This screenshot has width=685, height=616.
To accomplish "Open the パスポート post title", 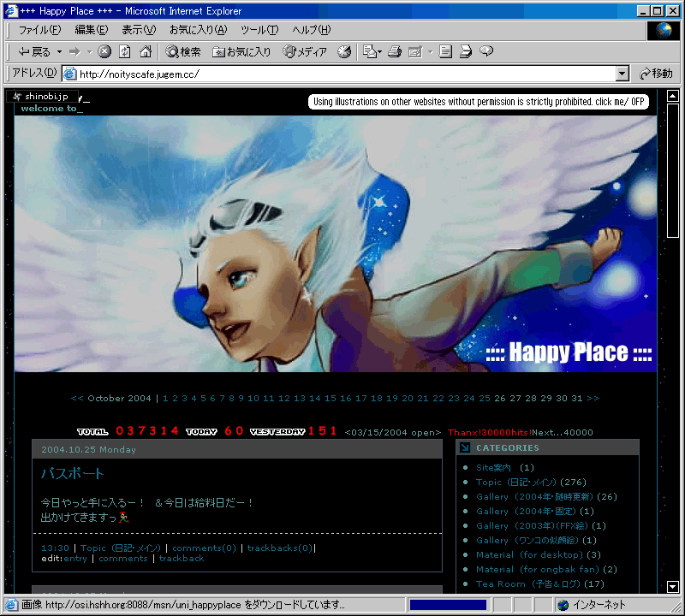I will pyautogui.click(x=73, y=474).
